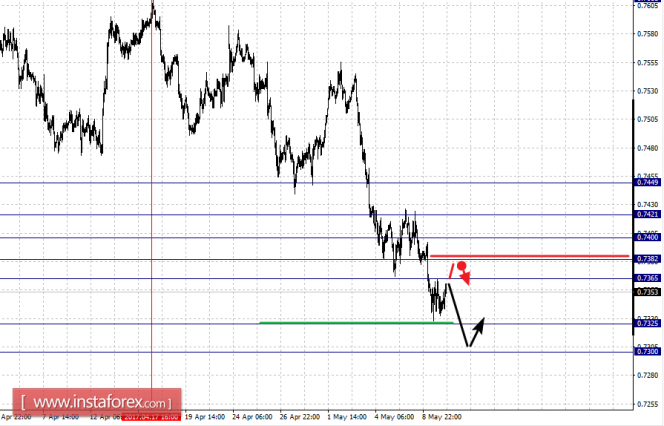Select the 0.7382 price level label
Viewport: 664px width, 426px height.
pyautogui.click(x=647, y=259)
